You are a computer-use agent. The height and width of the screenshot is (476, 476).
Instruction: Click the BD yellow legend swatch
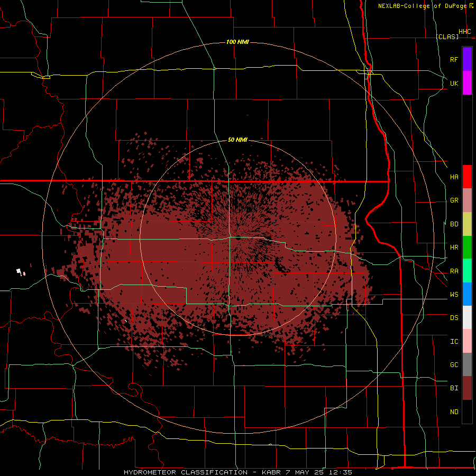tap(467, 224)
